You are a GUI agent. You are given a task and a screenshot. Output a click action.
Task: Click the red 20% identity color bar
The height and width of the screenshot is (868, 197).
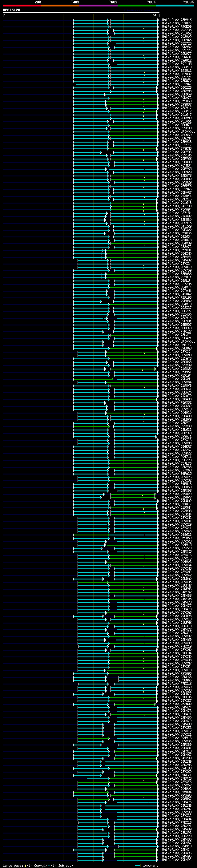[x=22, y=6]
